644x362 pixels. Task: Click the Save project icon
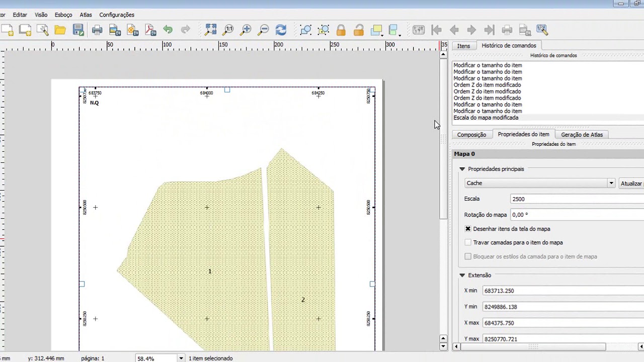click(x=78, y=30)
